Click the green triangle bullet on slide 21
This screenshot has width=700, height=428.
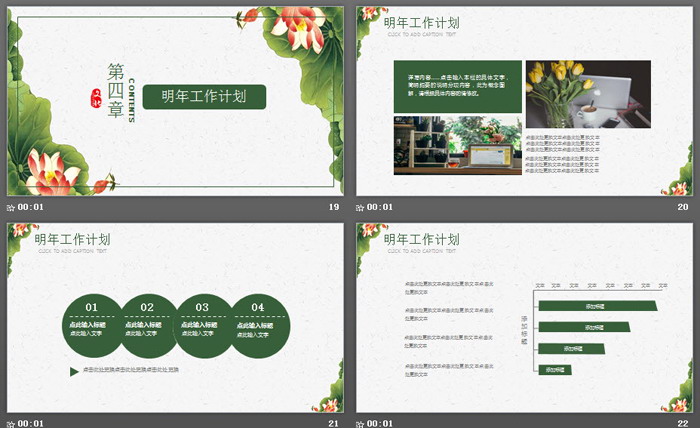(74, 371)
